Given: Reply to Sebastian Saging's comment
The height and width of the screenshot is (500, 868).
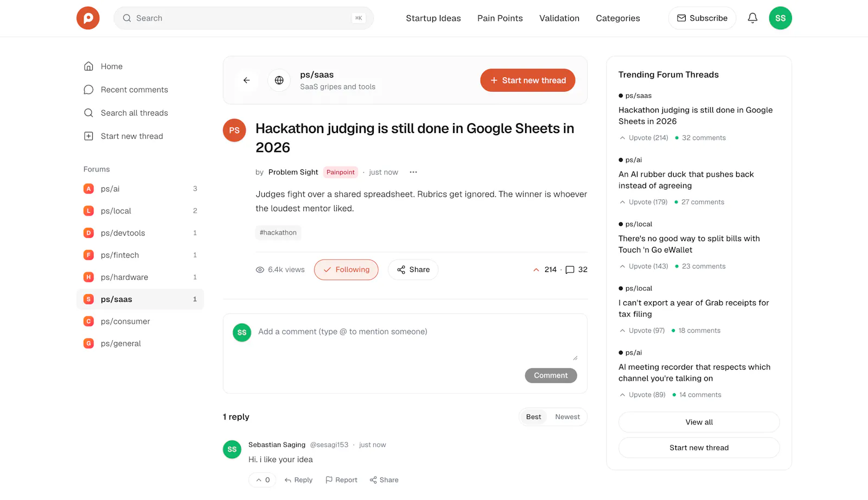Looking at the screenshot, I should (298, 480).
